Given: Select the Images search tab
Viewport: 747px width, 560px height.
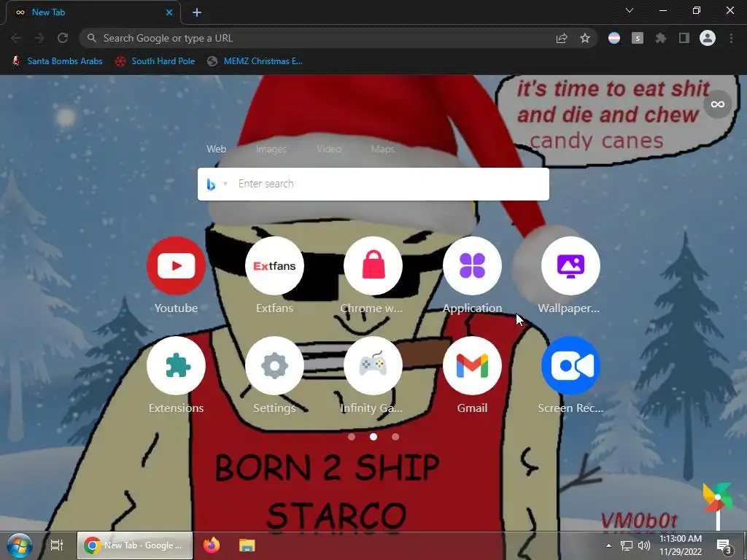Looking at the screenshot, I should [x=271, y=149].
